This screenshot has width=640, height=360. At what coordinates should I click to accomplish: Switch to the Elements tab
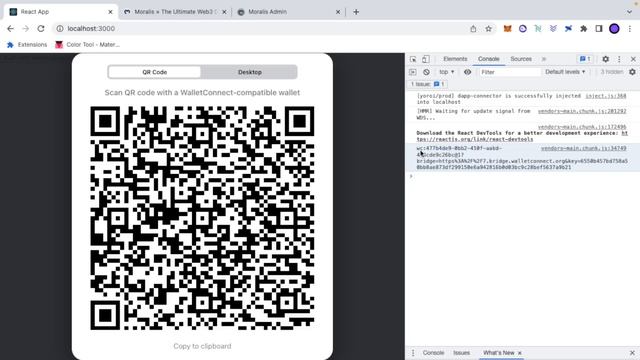tap(455, 59)
